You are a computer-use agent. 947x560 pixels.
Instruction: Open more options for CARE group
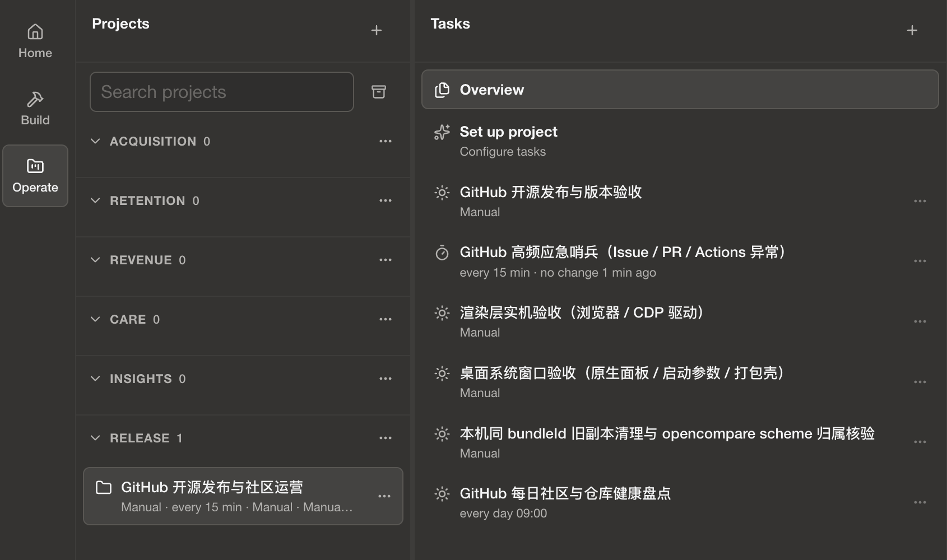coord(386,319)
